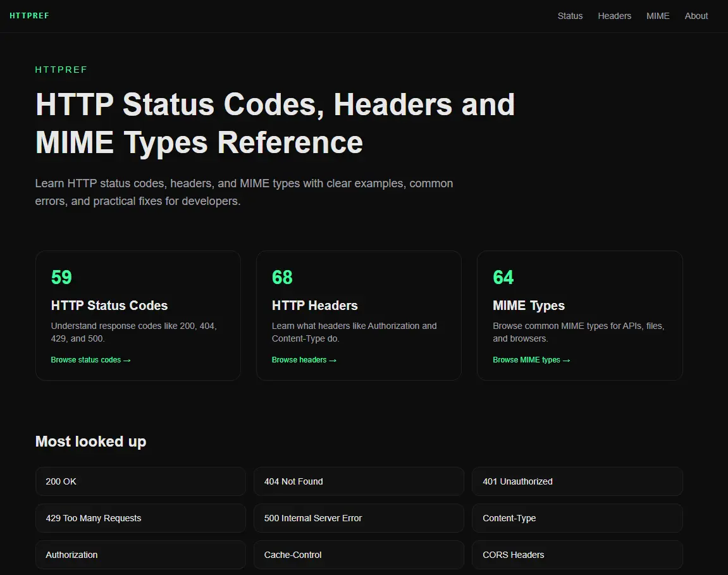Click the MIME Types card title
728x575 pixels.
[x=528, y=306]
